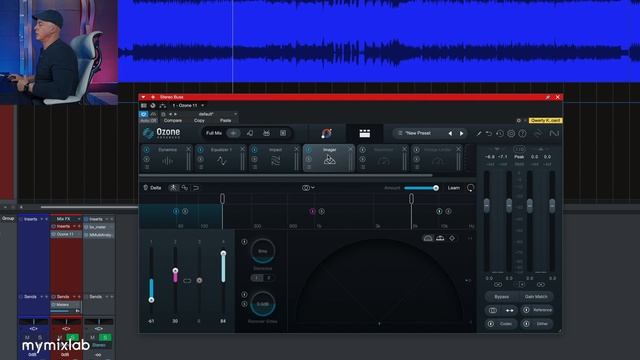
Task: Click band 1 width slider handle
Action: point(151,300)
